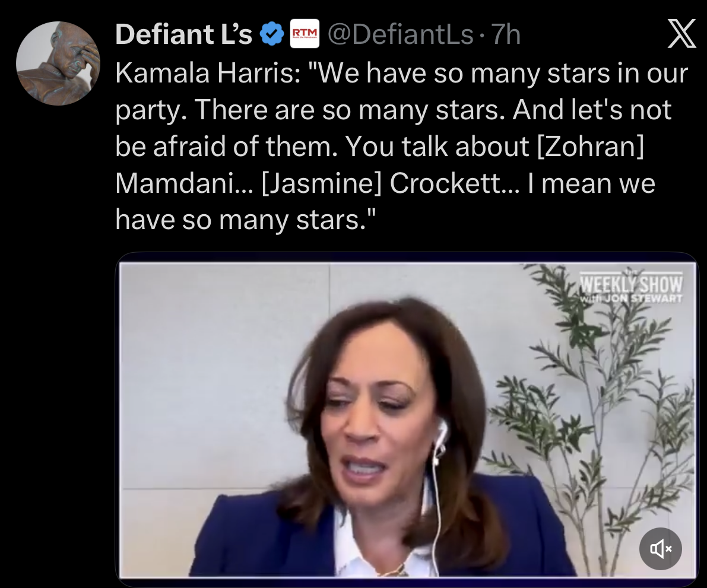This screenshot has width=707, height=588.
Task: Click the Defiant L's display name
Action: click(184, 36)
